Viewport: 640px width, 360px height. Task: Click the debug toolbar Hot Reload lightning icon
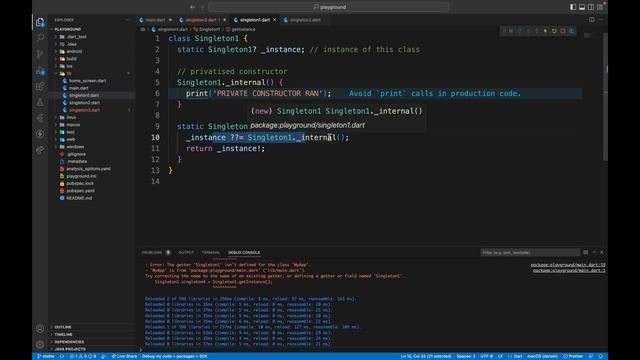coord(545,31)
